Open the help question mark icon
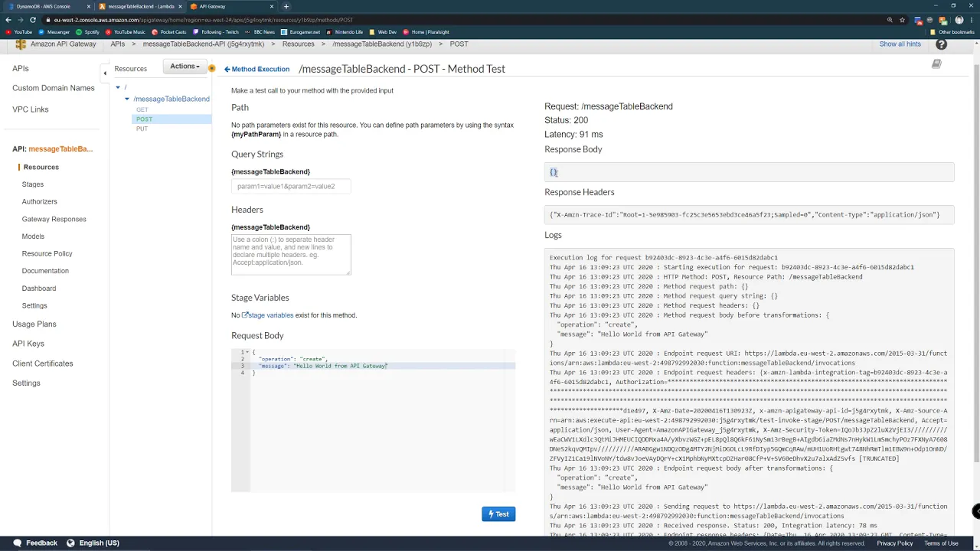 [x=941, y=44]
